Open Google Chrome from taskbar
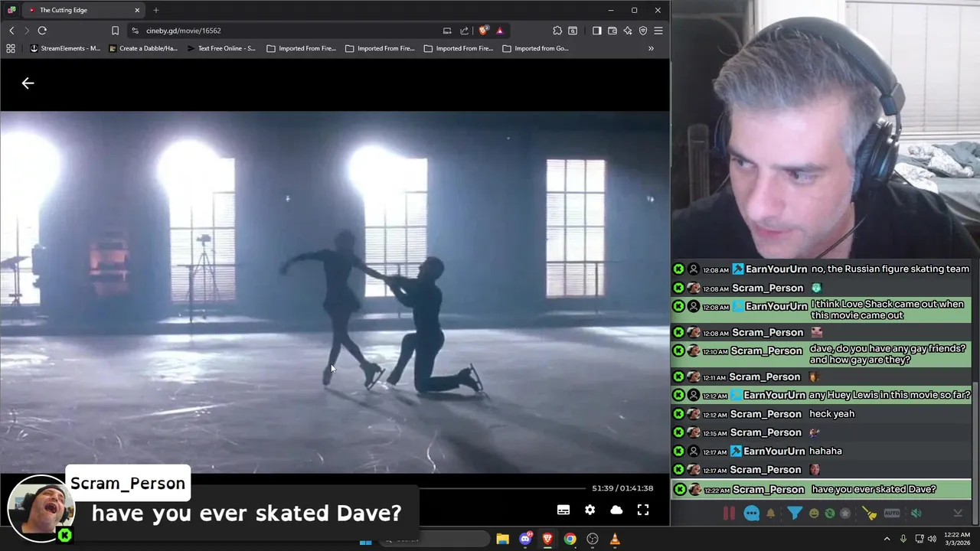 click(570, 540)
